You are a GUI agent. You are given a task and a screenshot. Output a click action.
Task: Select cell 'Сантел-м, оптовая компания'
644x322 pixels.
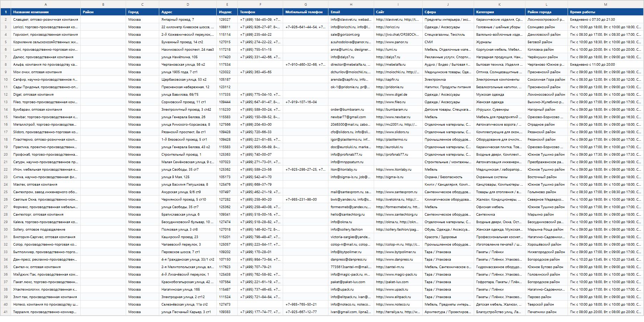[x=46, y=267]
